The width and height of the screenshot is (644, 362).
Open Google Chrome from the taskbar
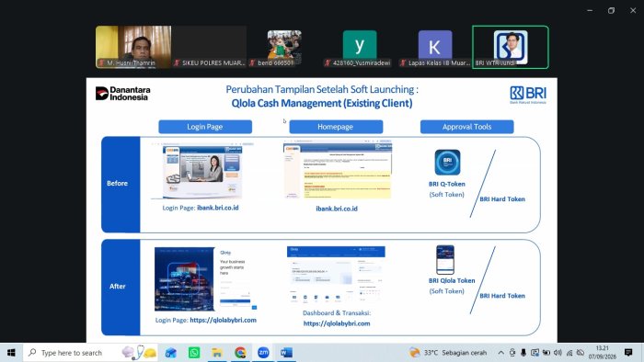[240, 353]
